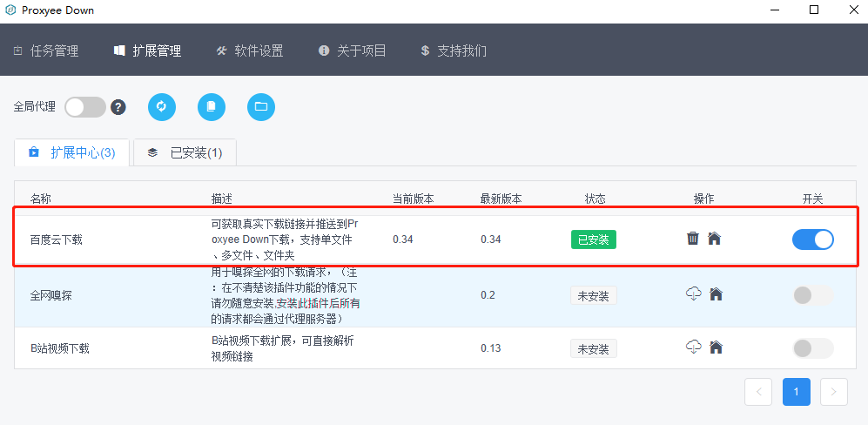Click the 未安装 tag for 全网嗅探
Viewport: 868px width, 425px height.
coord(594,296)
